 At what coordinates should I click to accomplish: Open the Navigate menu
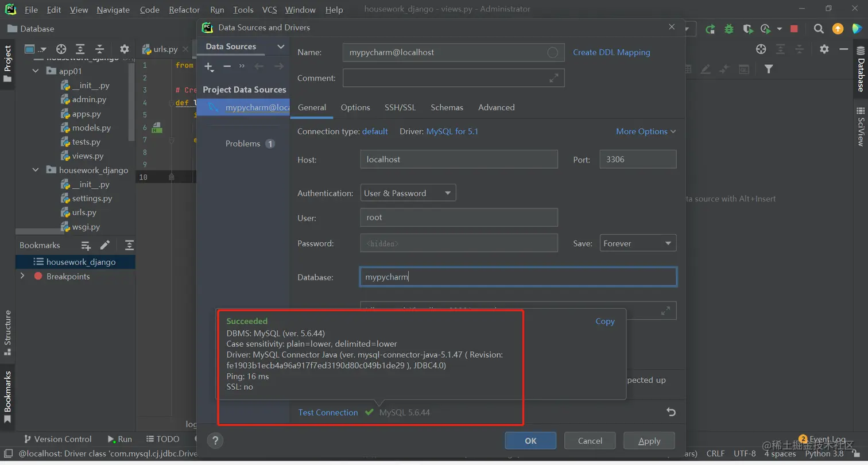(113, 10)
